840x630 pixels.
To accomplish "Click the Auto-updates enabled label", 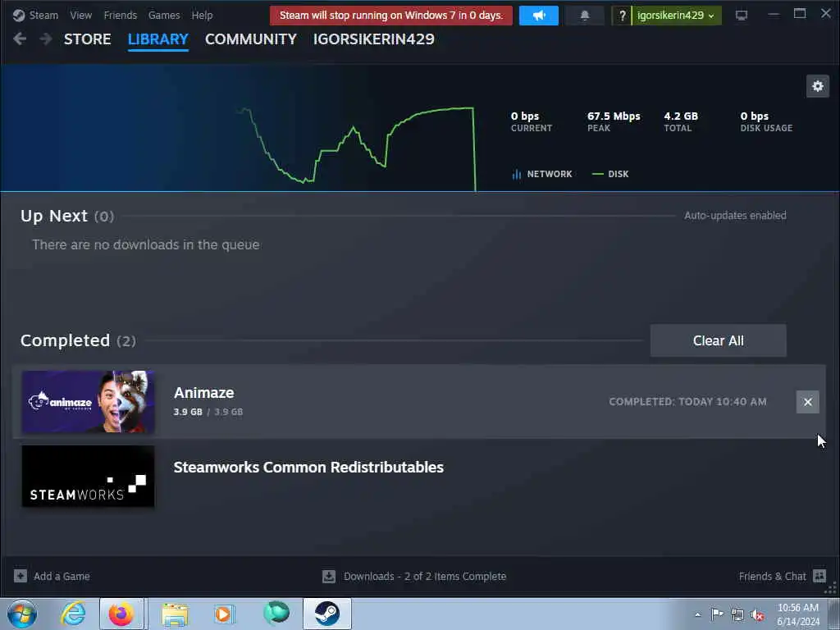I will pos(735,216).
